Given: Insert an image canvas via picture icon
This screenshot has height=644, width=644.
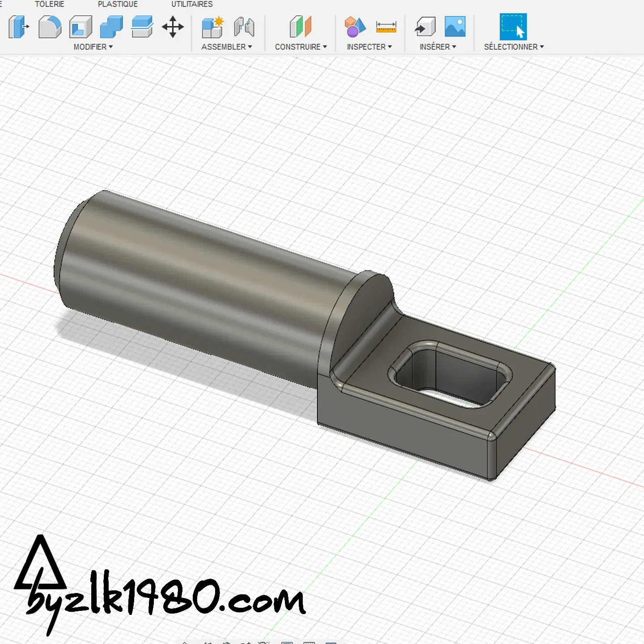Looking at the screenshot, I should pyautogui.click(x=455, y=27).
